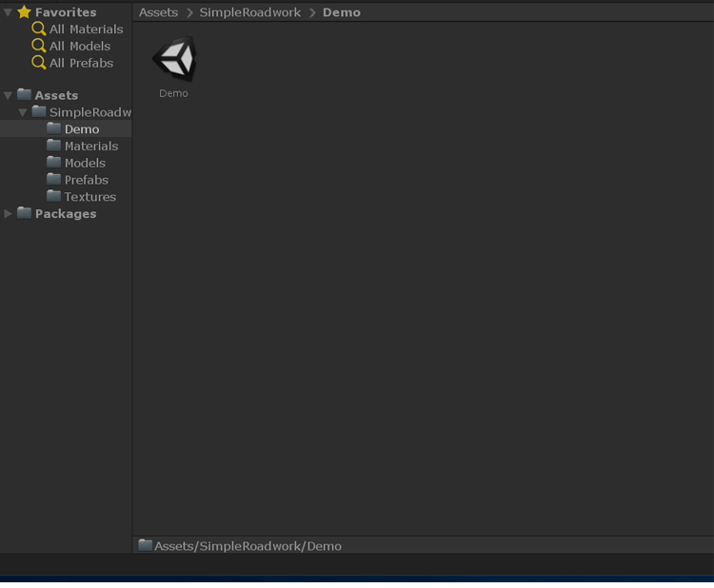The image size is (714, 588).
Task: Click the Demo folder icon in tree
Action: (53, 128)
